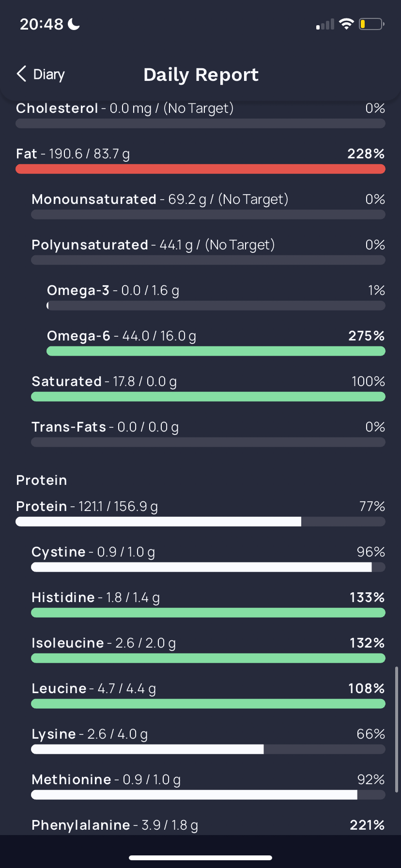Tap the Daily Report title
This screenshot has height=868, width=401.
point(201,75)
